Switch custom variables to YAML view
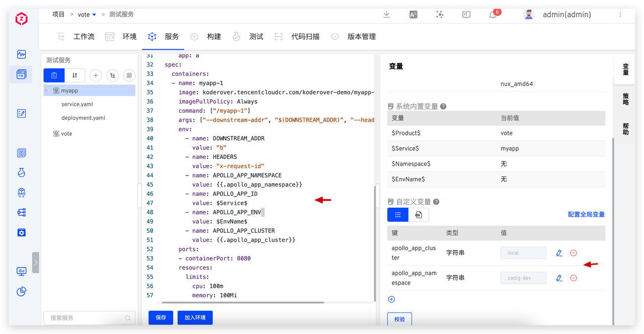Screen dimensions: 644x334 tap(418, 215)
